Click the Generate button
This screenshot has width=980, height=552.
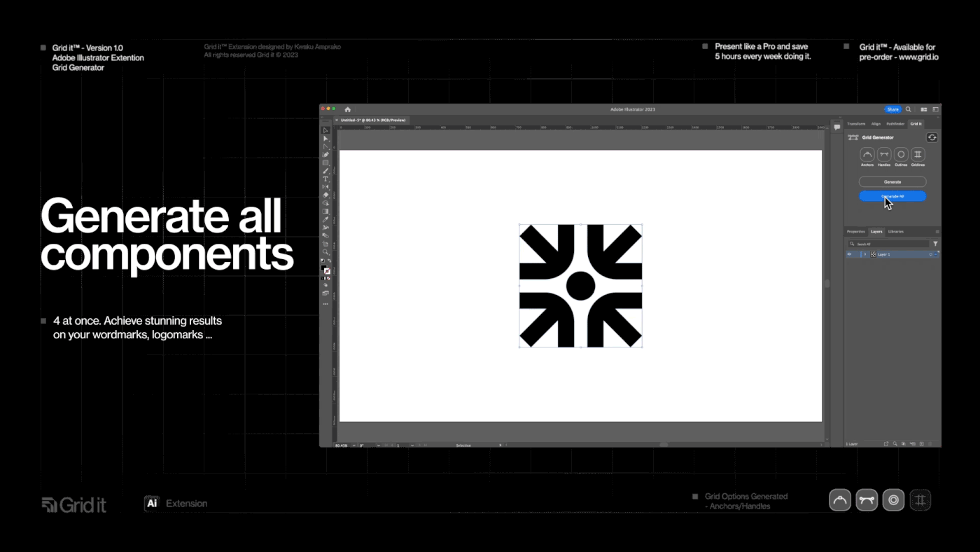[x=892, y=182]
